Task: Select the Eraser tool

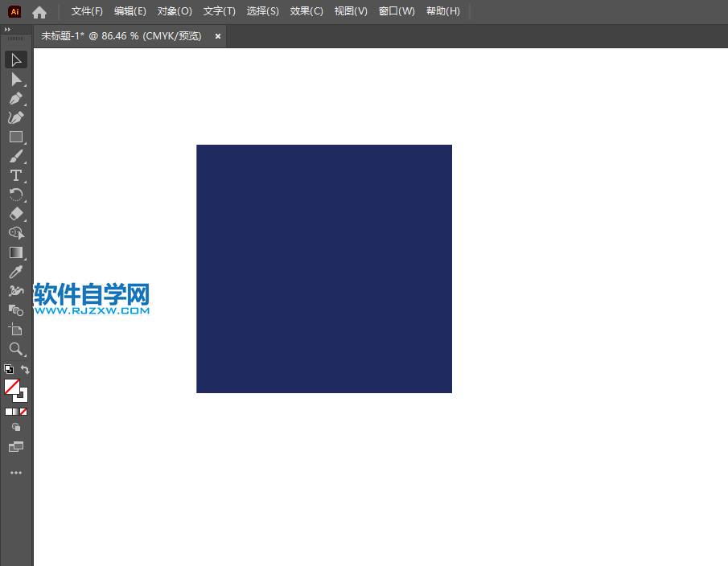Action: (x=16, y=214)
